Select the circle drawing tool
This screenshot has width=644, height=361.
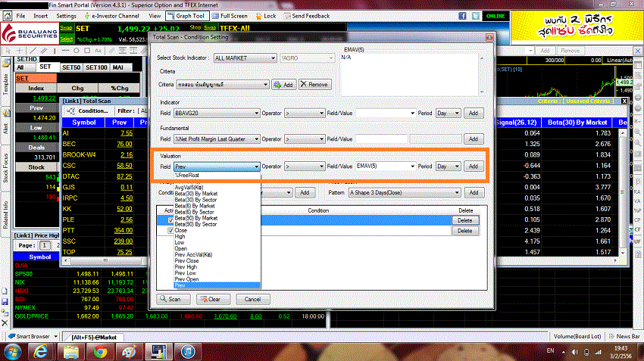77,51
